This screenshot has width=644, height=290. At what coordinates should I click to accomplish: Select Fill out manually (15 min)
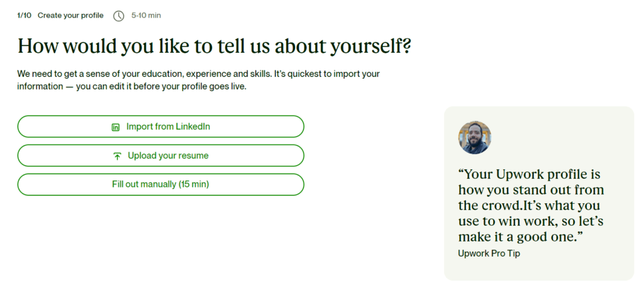coord(160,184)
